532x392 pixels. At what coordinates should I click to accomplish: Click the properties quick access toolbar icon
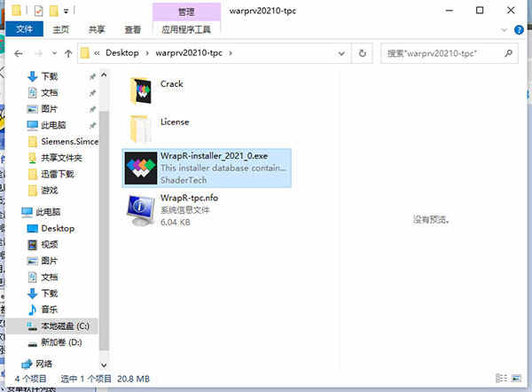pyautogui.click(x=39, y=11)
